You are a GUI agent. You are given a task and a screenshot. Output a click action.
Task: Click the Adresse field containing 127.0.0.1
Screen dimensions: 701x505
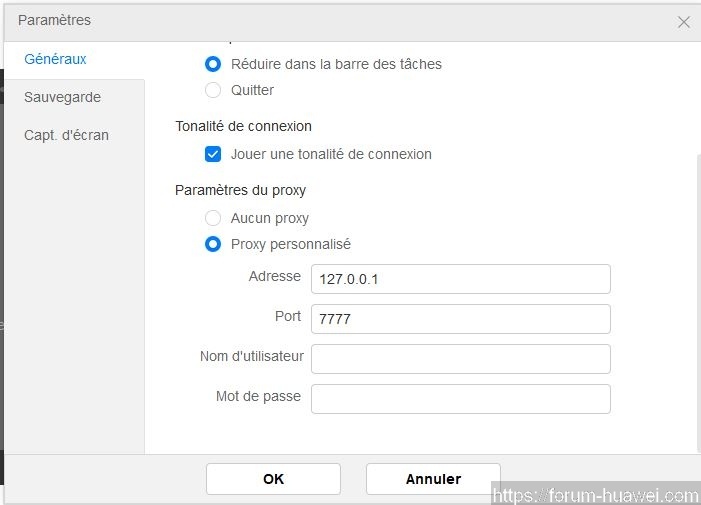[x=460, y=279]
